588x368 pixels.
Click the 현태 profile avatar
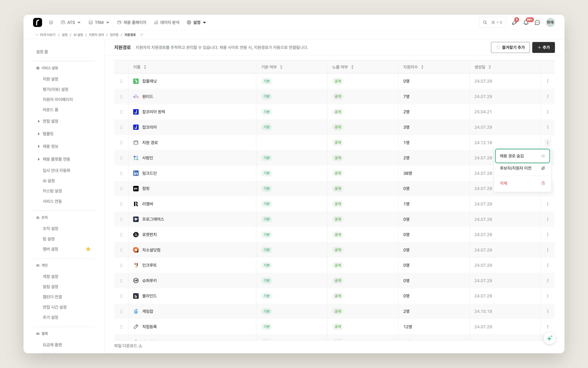click(x=550, y=22)
